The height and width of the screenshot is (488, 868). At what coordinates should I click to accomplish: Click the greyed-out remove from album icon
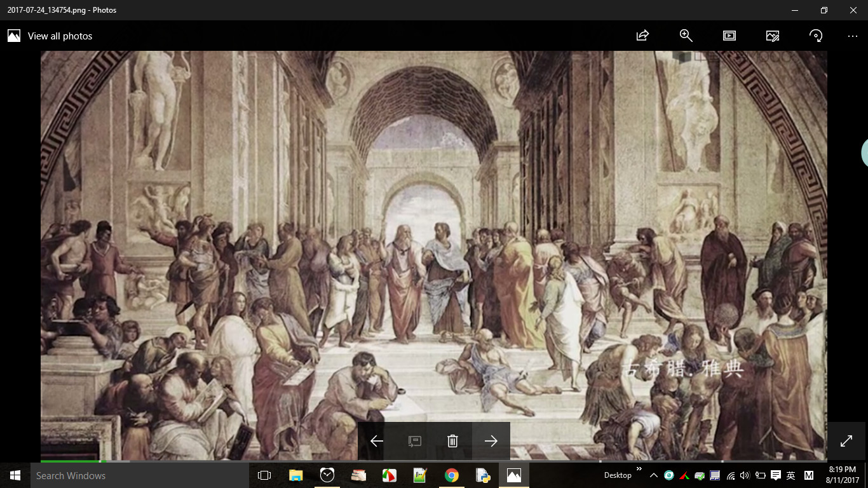pos(414,441)
